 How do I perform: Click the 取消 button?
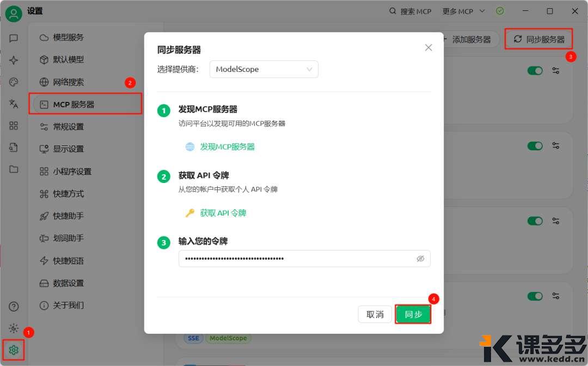(x=375, y=314)
